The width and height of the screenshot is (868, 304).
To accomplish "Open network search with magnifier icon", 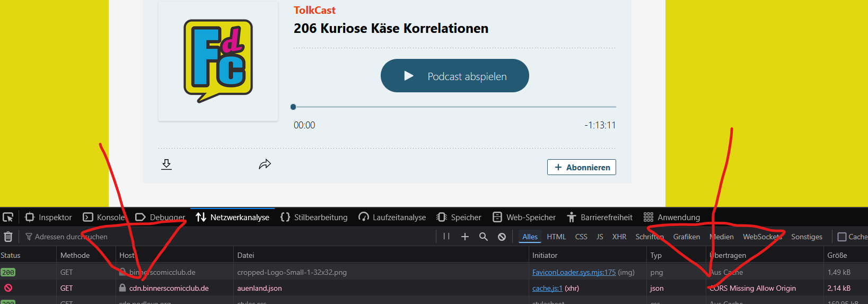I will point(484,237).
